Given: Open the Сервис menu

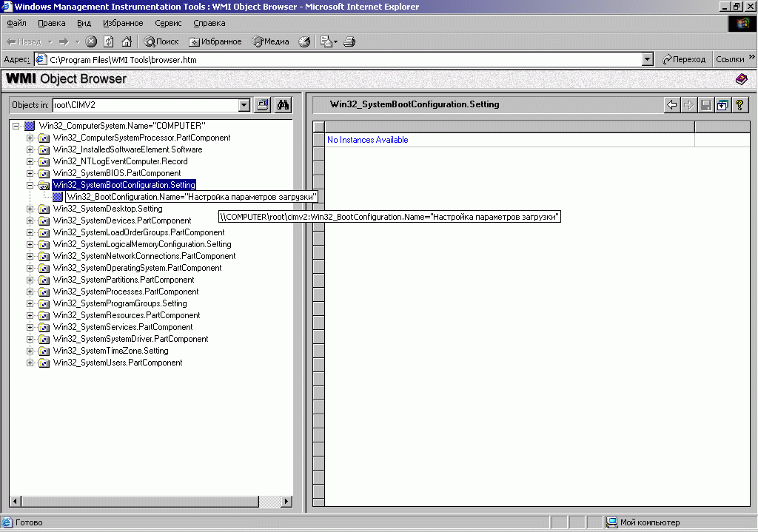Looking at the screenshot, I should [x=168, y=23].
